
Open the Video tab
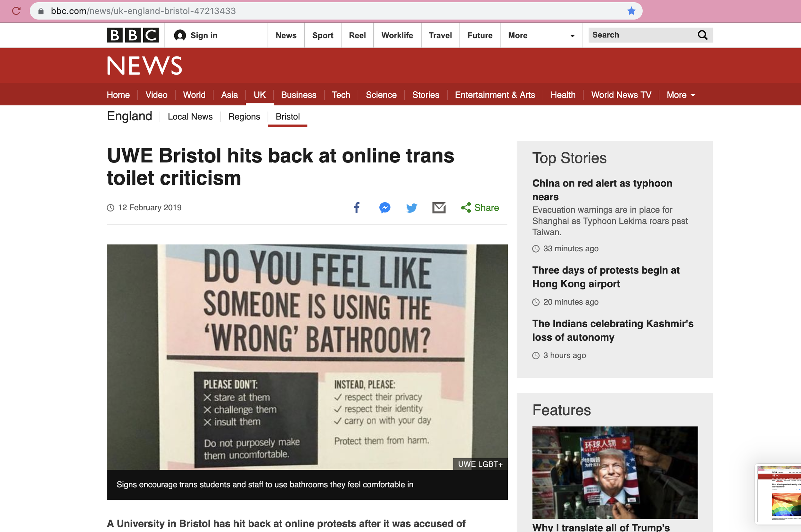click(x=156, y=95)
